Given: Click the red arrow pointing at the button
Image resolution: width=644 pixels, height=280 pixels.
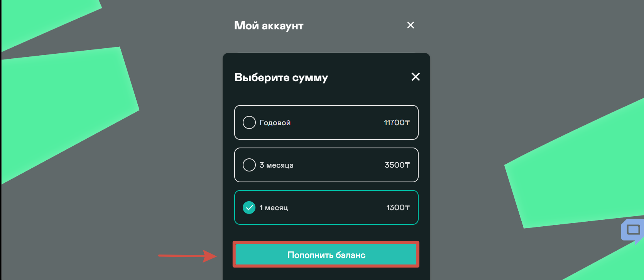Looking at the screenshot, I should (188, 256).
